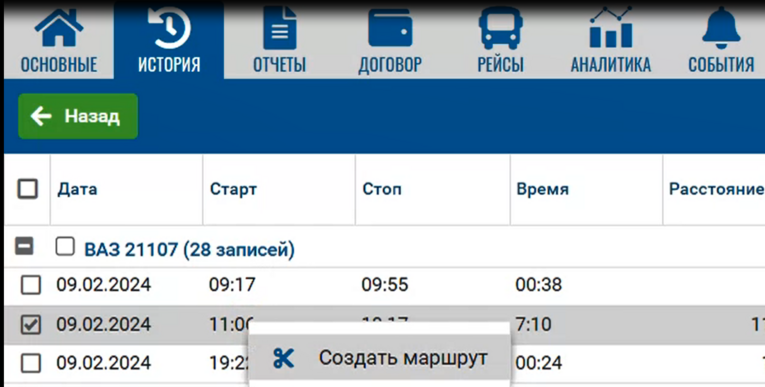The width and height of the screenshot is (765, 387).
Task: Open the Основные home icon
Action: [x=59, y=30]
